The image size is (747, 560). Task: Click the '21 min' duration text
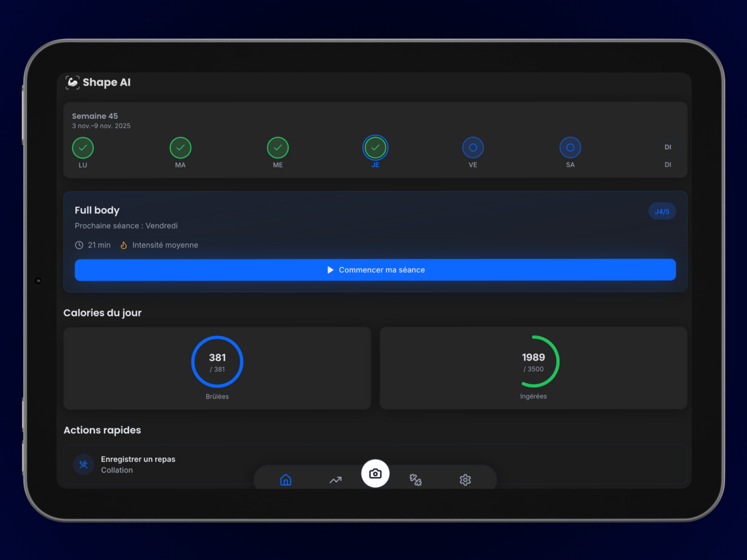tap(99, 245)
